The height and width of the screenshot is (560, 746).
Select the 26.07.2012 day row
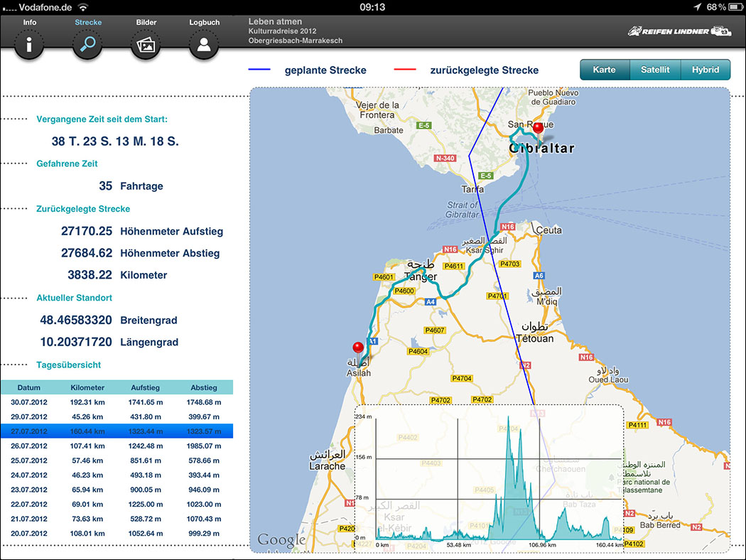coord(117,446)
